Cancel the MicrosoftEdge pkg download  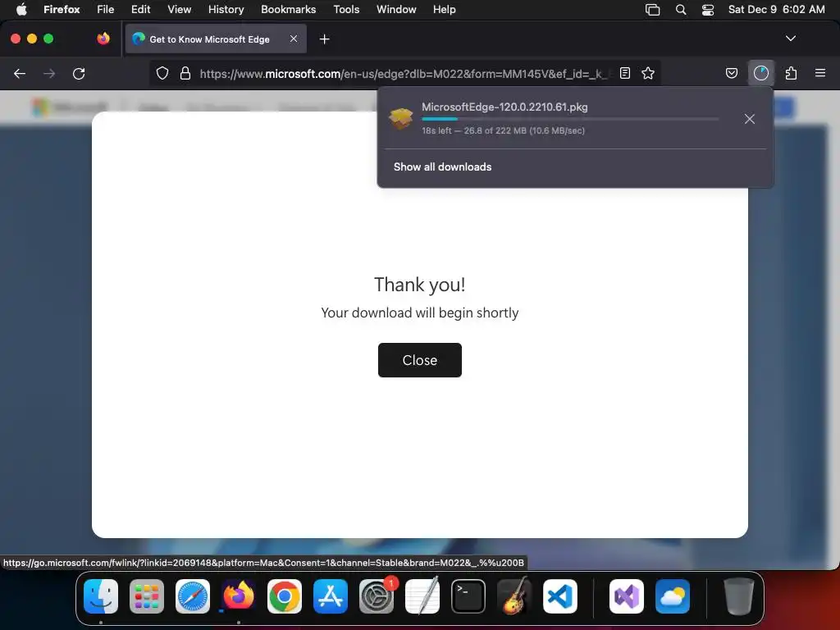pos(750,119)
